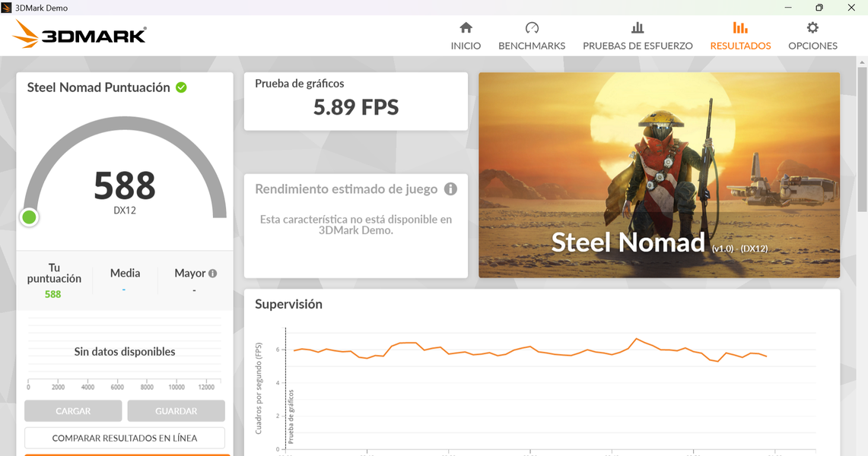Open the Benchmarks speedometer icon
868x456 pixels.
pyautogui.click(x=532, y=28)
